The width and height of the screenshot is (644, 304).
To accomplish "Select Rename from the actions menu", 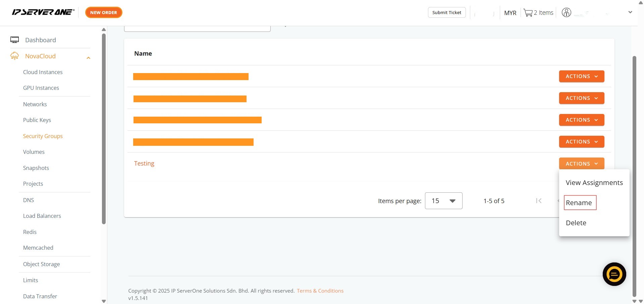I will click(x=579, y=203).
